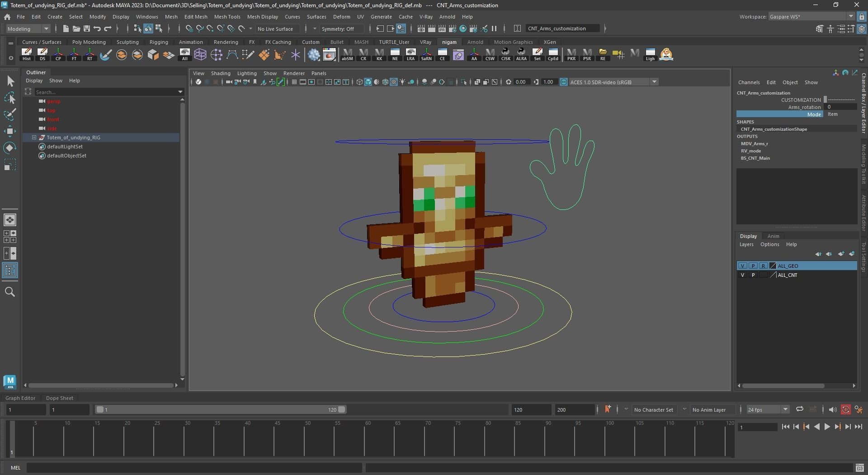Open the Outliner search filter dropdown arrow
Image resolution: width=868 pixels, height=475 pixels.
click(181, 92)
